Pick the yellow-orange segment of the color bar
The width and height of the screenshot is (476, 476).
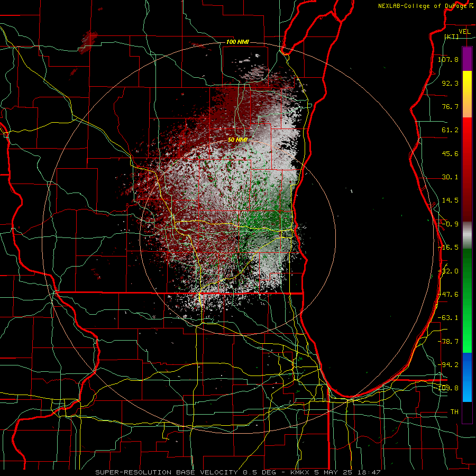click(467, 94)
